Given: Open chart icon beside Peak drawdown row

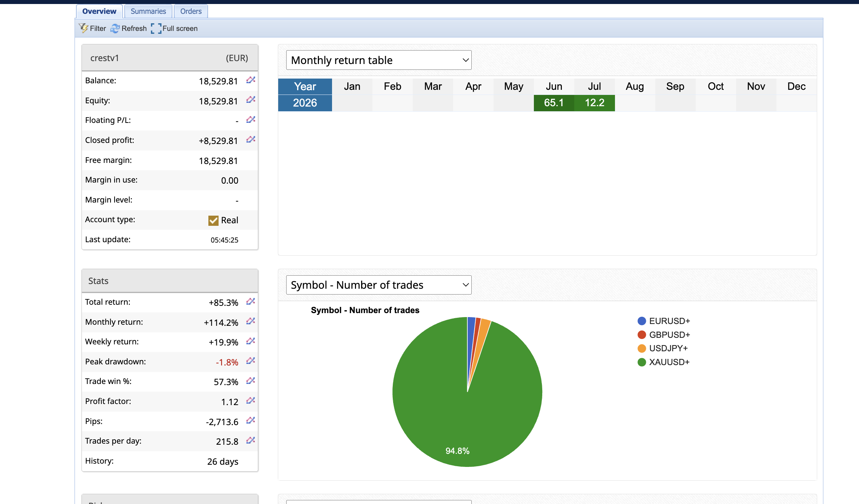Looking at the screenshot, I should [251, 361].
